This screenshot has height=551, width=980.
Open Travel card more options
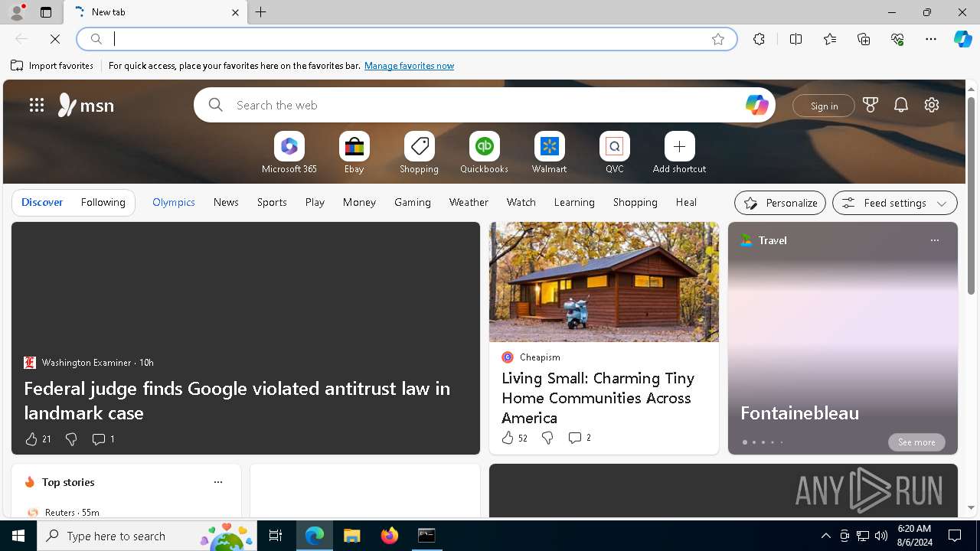[934, 240]
